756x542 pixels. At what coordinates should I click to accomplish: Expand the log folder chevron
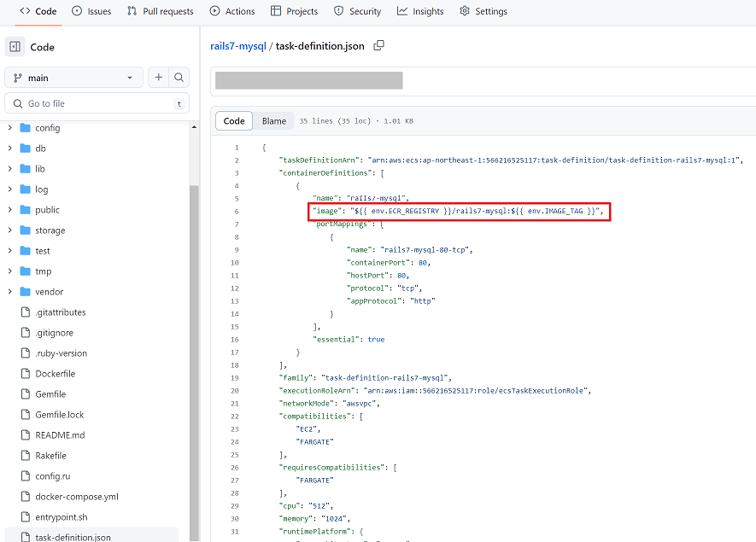click(x=9, y=189)
